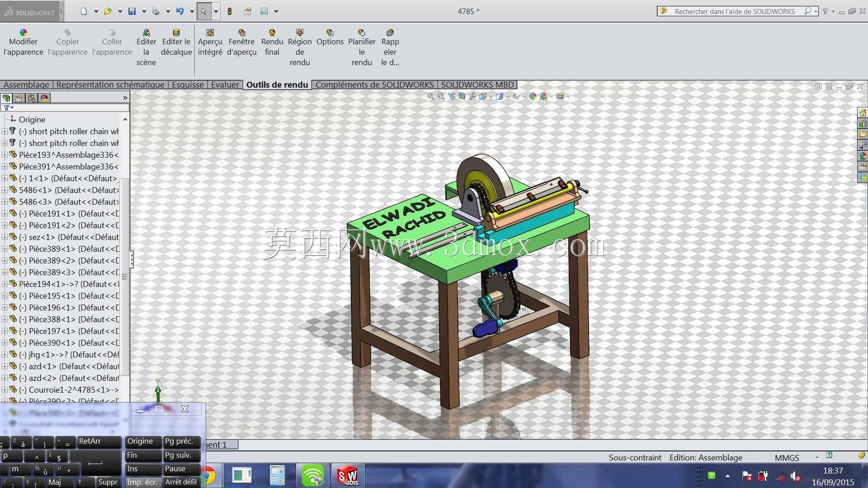Undo the last action
Image resolution: width=868 pixels, height=488 pixels.
coord(180,11)
